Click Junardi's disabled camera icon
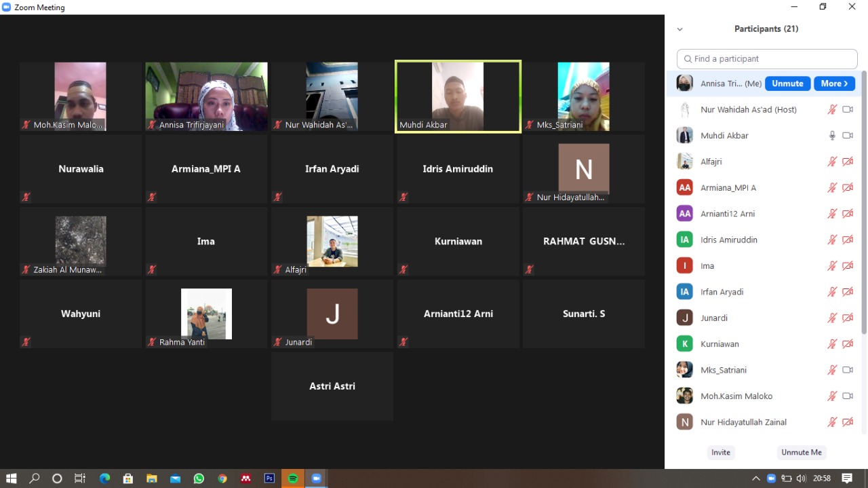The image size is (868, 488). [848, 318]
